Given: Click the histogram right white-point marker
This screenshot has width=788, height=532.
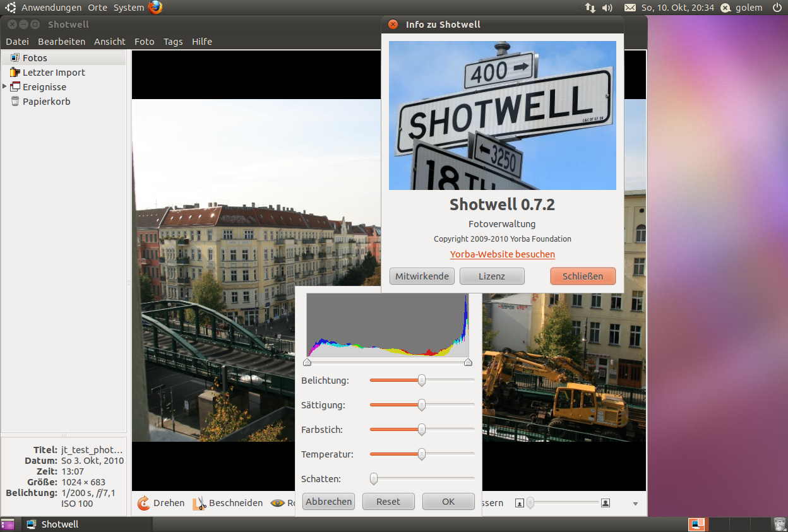Looking at the screenshot, I should [x=468, y=362].
